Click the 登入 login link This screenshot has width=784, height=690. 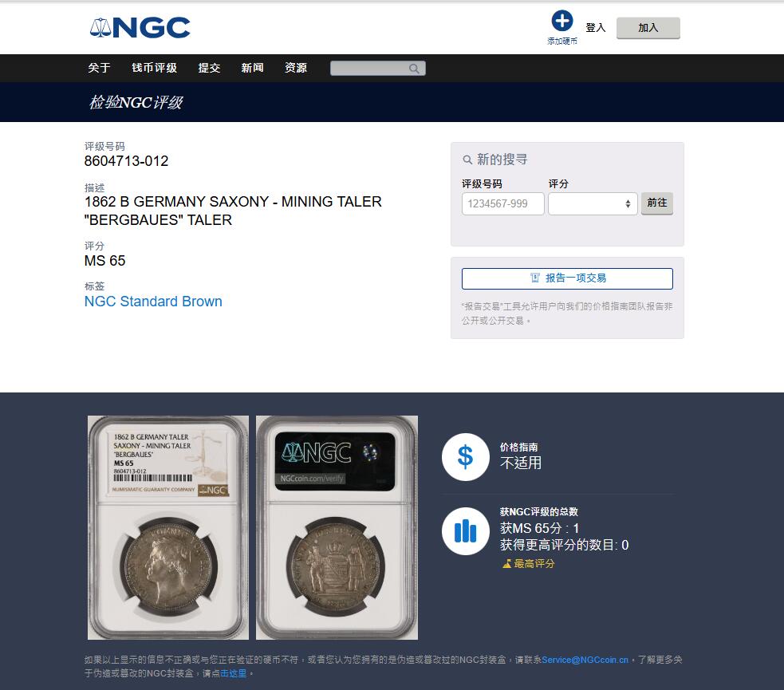596,28
